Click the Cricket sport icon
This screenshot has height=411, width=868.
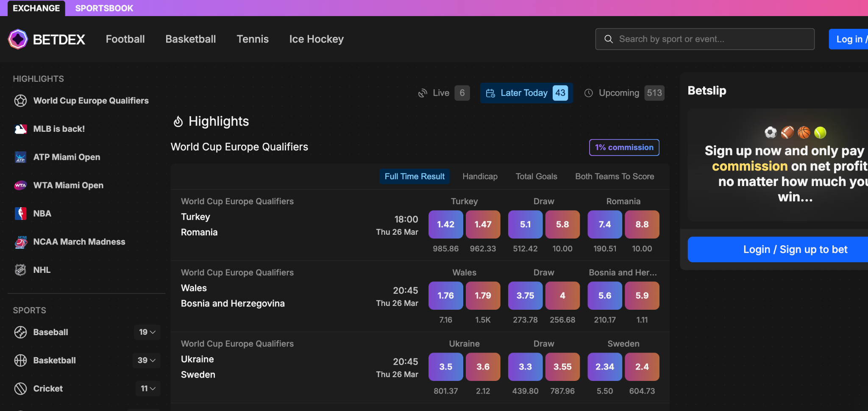click(20, 389)
